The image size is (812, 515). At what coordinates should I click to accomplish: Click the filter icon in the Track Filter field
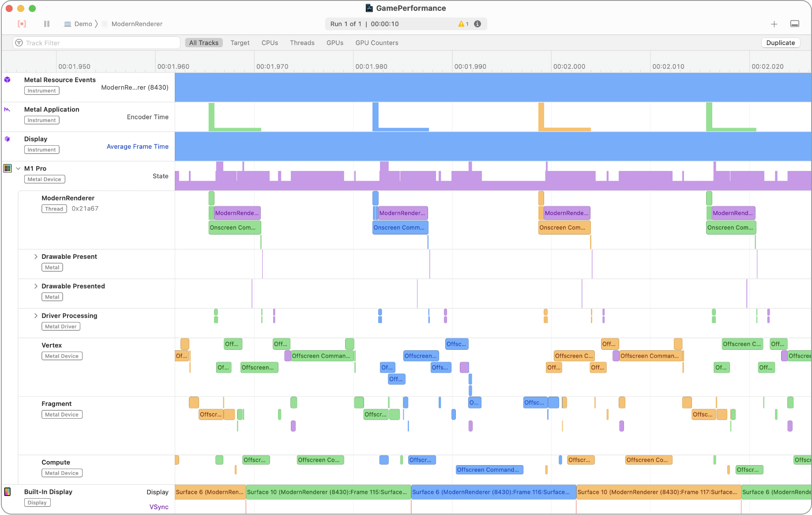coord(19,43)
